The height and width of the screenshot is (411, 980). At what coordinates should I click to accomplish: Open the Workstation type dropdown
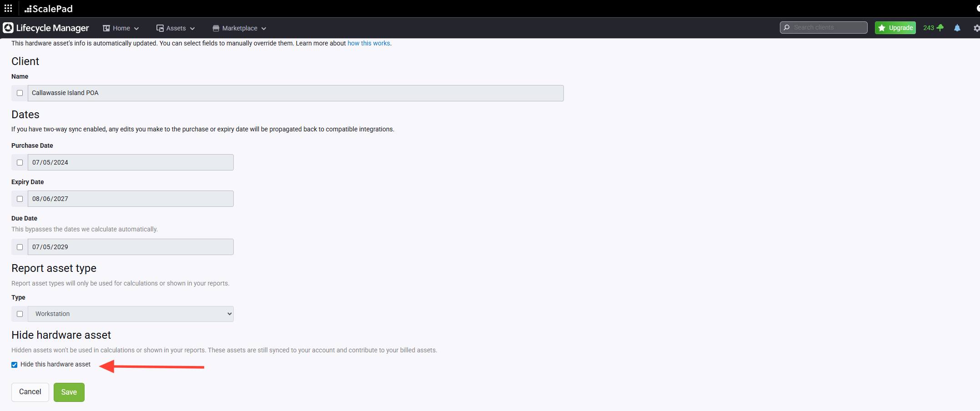point(131,314)
